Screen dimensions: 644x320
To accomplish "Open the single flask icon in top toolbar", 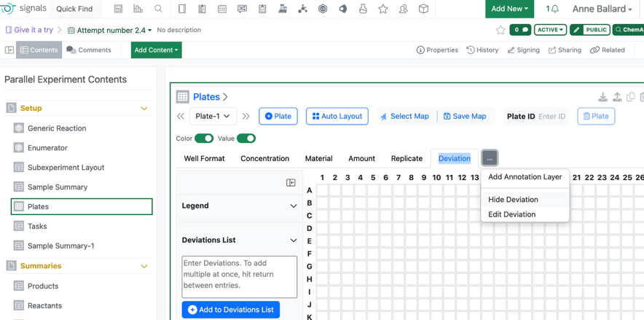I will pos(363,9).
